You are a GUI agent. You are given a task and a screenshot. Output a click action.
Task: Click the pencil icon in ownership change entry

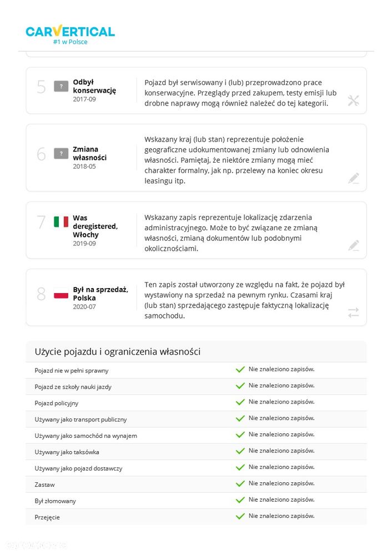click(353, 178)
